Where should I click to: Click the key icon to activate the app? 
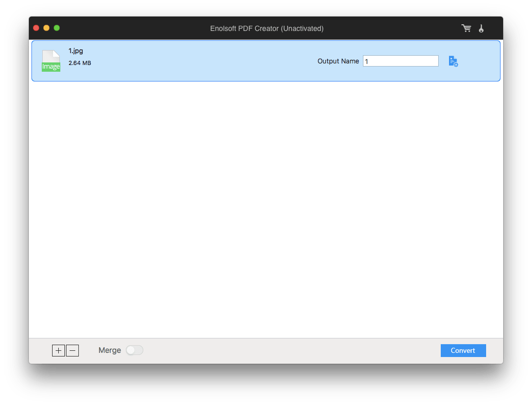(481, 28)
